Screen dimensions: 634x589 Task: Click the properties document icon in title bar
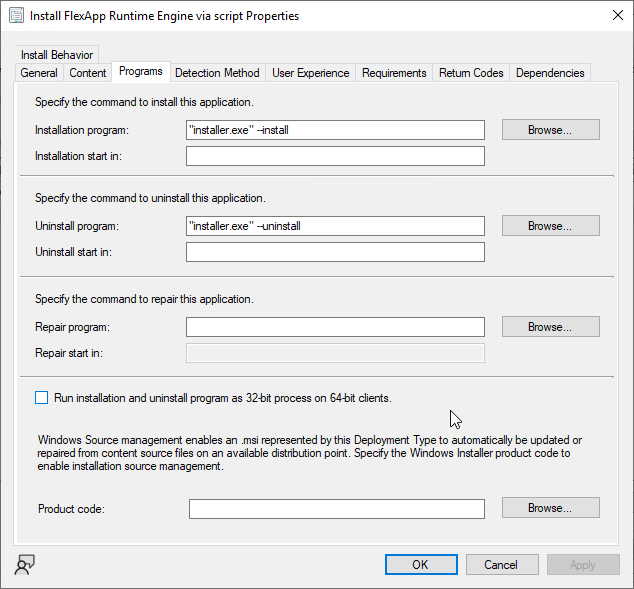pos(17,16)
